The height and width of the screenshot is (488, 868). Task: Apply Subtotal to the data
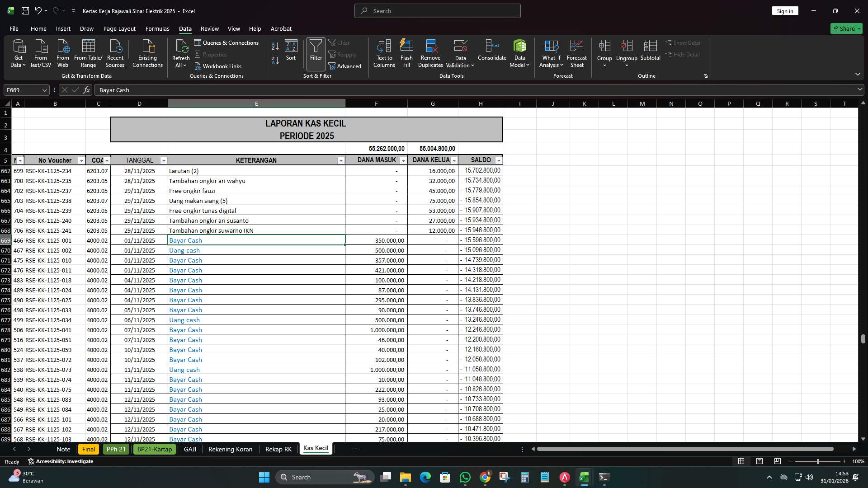point(650,52)
